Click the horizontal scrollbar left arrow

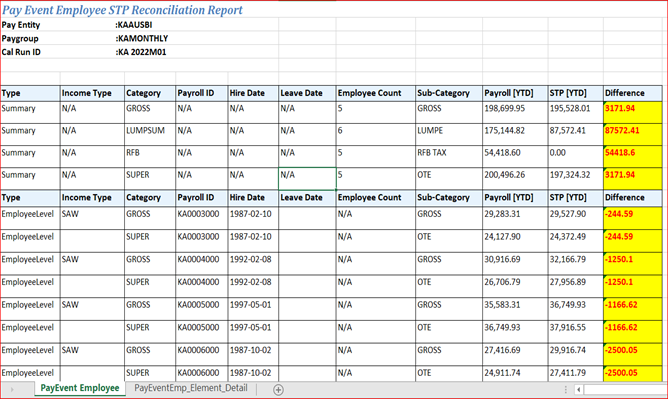coord(578,390)
